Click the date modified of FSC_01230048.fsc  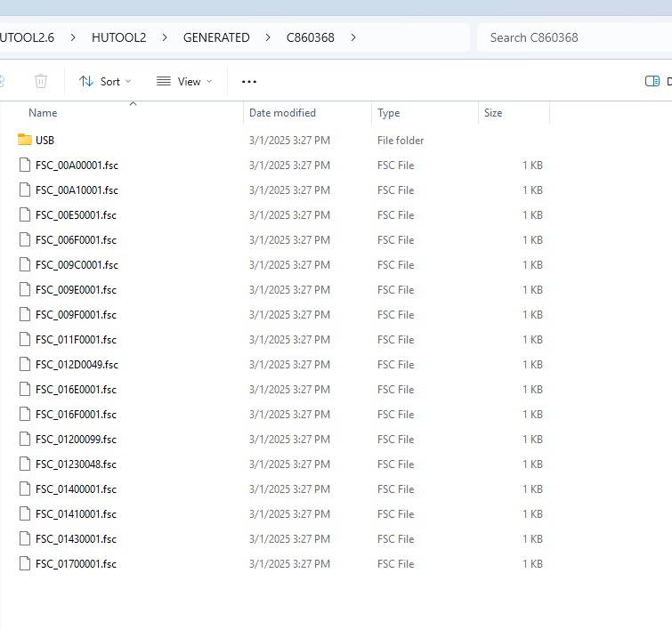pos(289,464)
